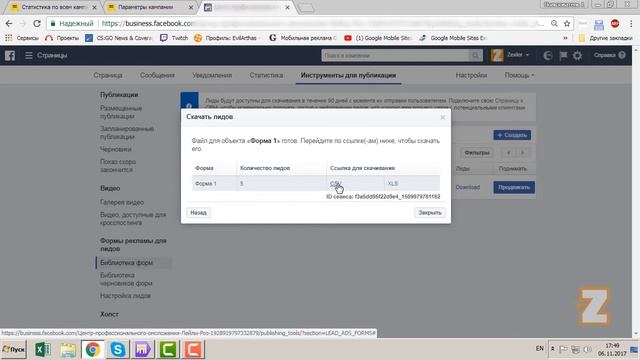Go to previous page arrow in forms list
This screenshot has width=640, height=360.
(509, 153)
